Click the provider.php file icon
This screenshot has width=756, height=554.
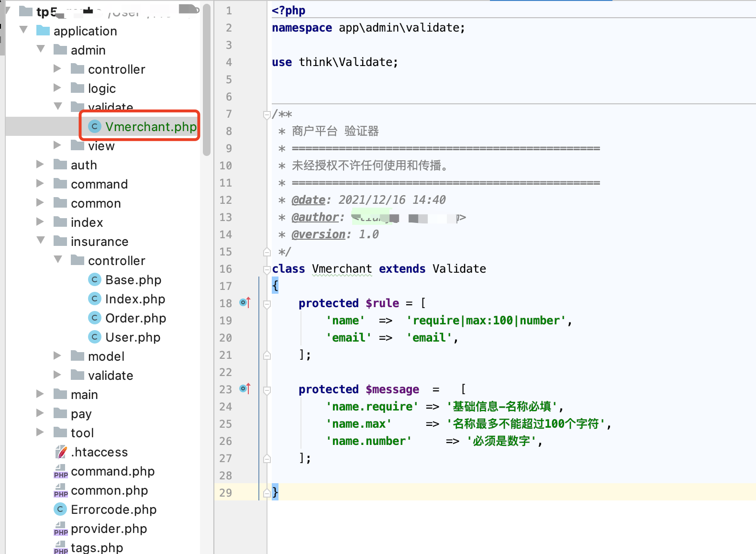[x=61, y=529]
